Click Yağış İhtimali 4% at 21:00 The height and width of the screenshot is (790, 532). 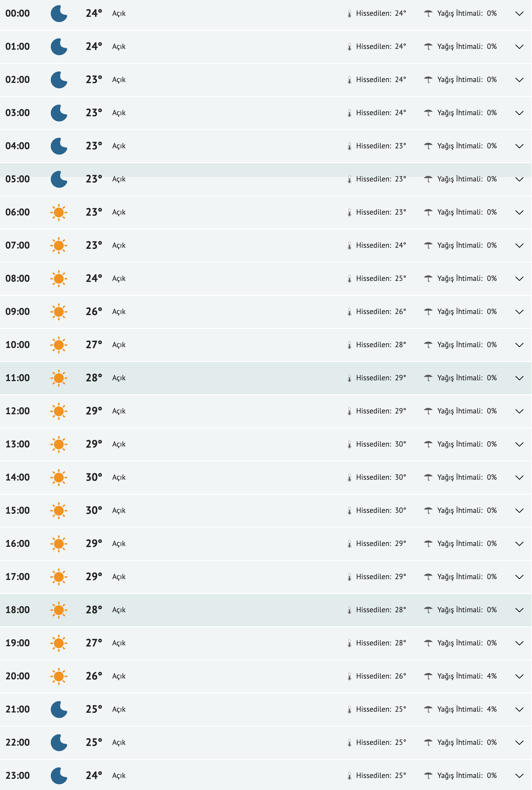tap(467, 709)
